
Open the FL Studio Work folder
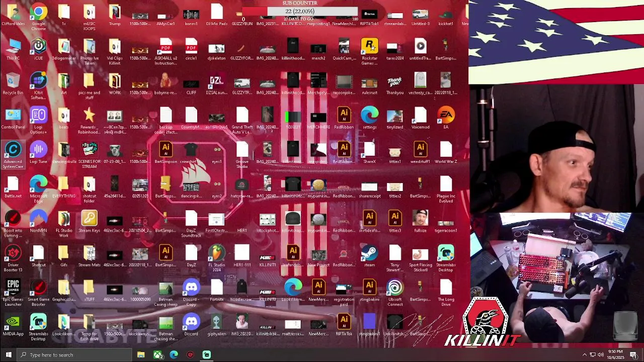click(64, 224)
